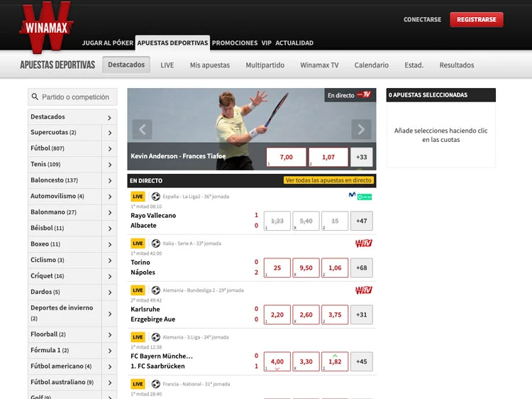Select Apuestas Deportivas top tab
Viewport: 532px width, 399px height.
coord(172,43)
